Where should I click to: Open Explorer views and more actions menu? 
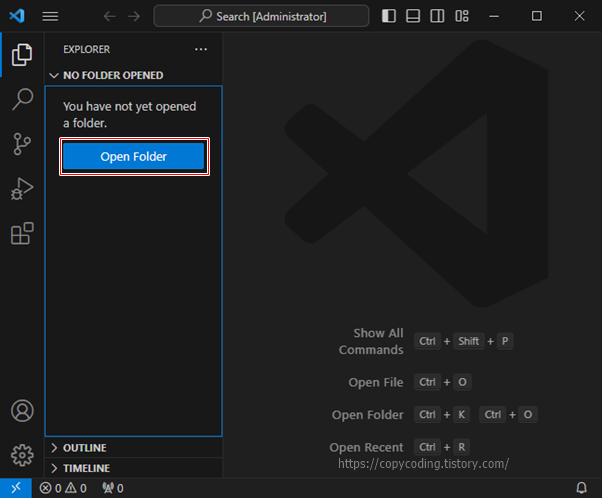pyautogui.click(x=201, y=49)
